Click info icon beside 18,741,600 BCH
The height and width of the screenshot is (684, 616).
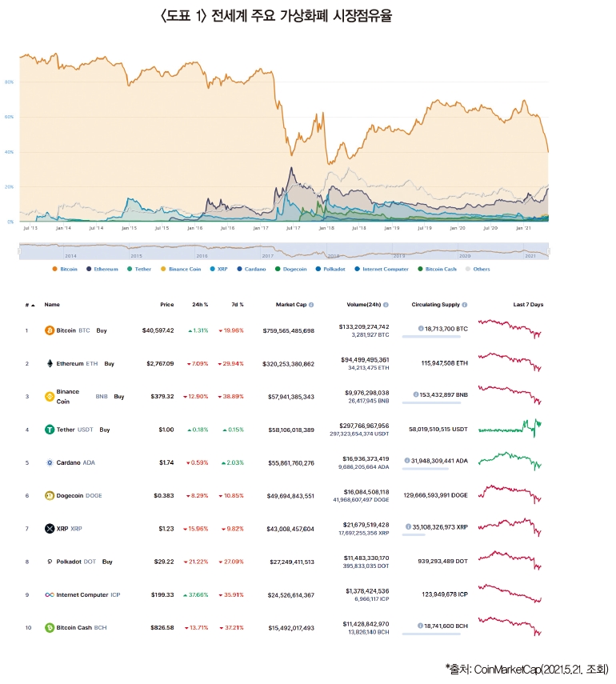pos(421,626)
